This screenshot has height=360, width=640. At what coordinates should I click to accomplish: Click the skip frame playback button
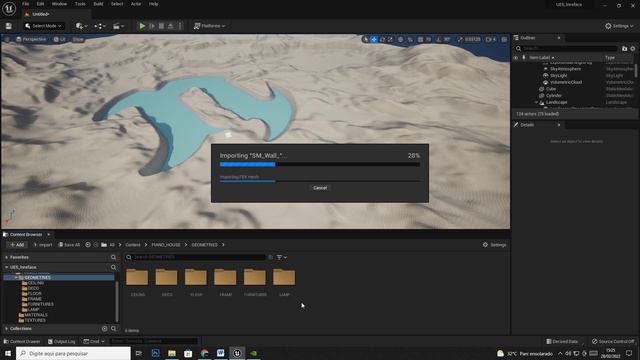coord(152,26)
